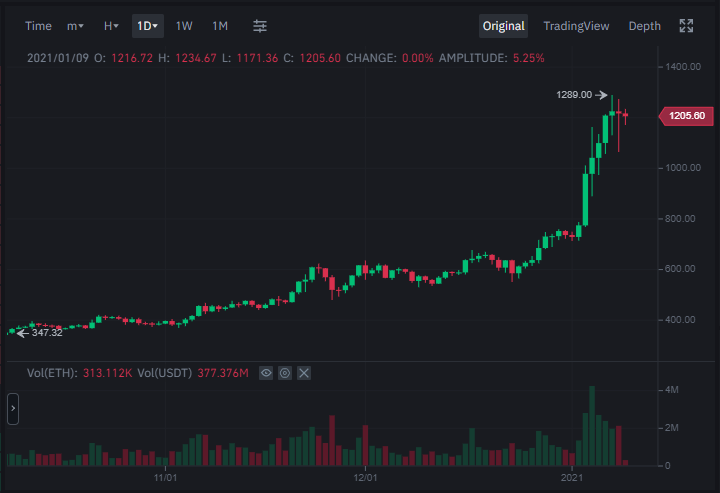Click the tallest green volume bar

tap(592, 426)
